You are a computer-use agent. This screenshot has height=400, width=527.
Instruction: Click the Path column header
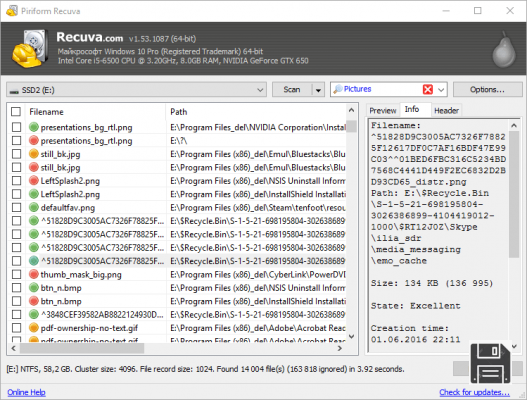coord(256,112)
